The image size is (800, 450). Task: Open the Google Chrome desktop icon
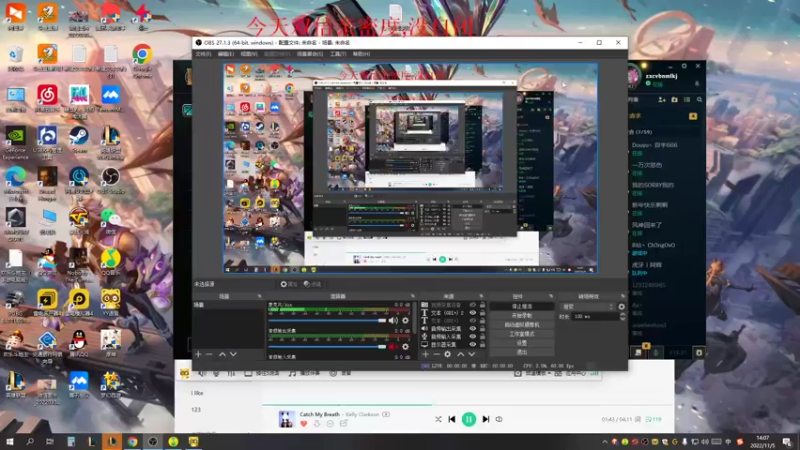click(x=142, y=59)
